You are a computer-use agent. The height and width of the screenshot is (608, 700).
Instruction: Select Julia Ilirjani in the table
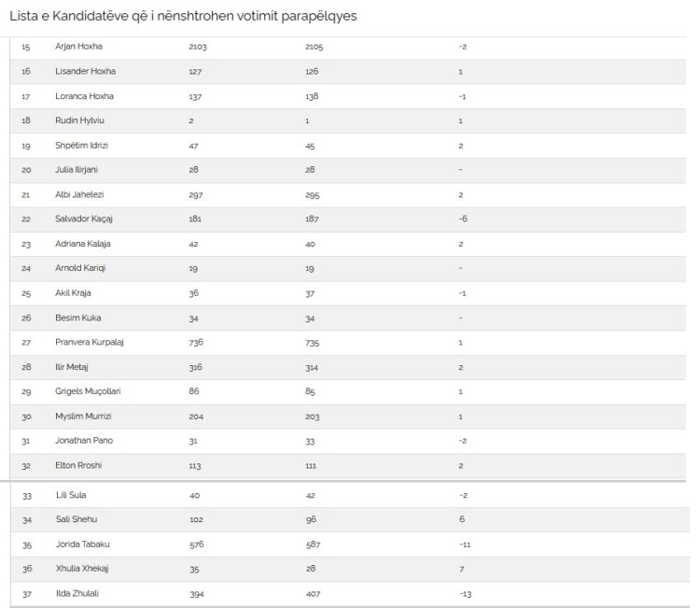coord(76,170)
